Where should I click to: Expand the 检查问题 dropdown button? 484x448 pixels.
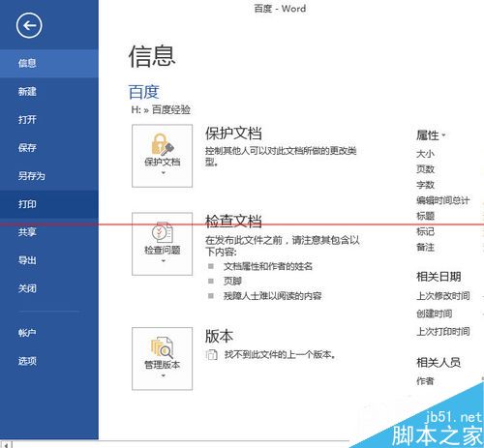click(163, 244)
